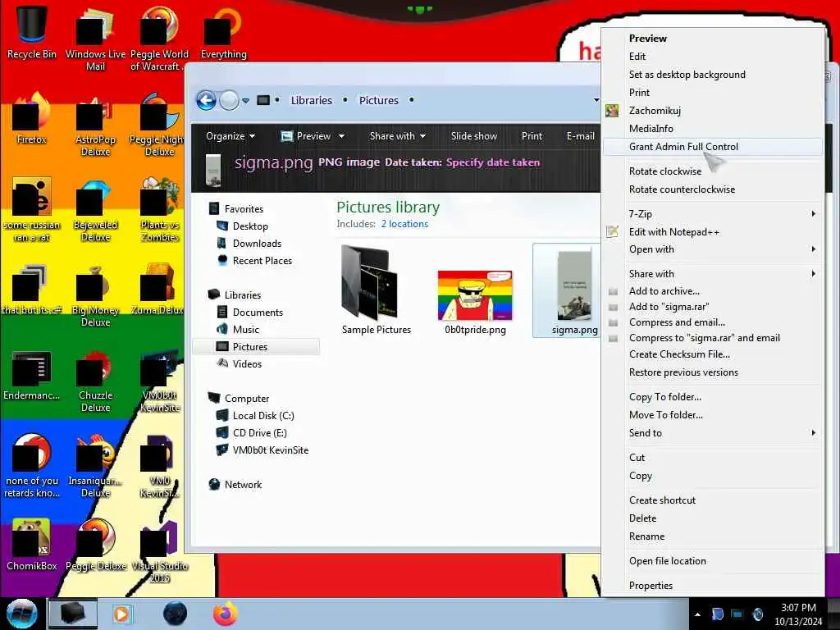
Task: Select Network in the navigation pane
Action: [x=243, y=484]
